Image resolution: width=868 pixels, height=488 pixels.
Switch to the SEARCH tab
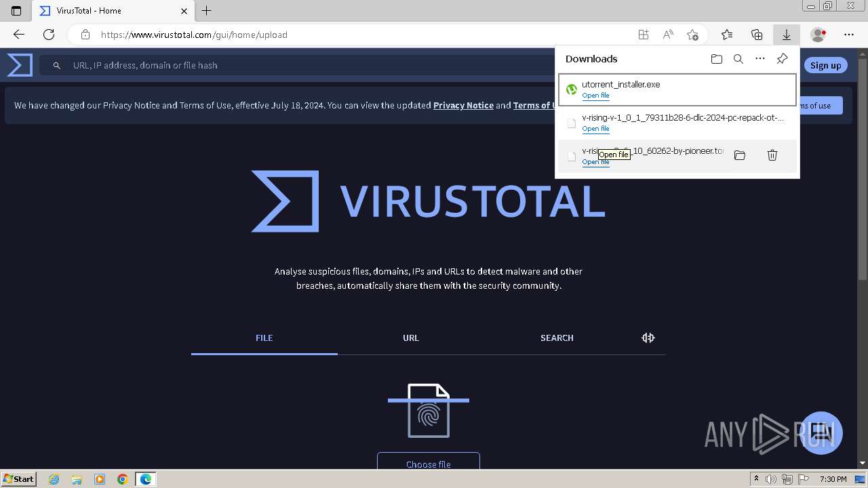[x=557, y=338]
